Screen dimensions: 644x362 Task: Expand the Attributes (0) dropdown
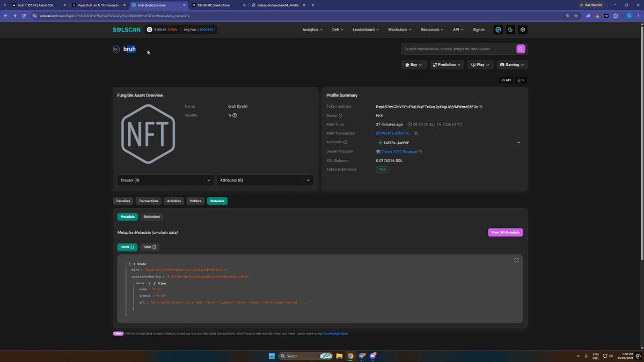coord(265,180)
